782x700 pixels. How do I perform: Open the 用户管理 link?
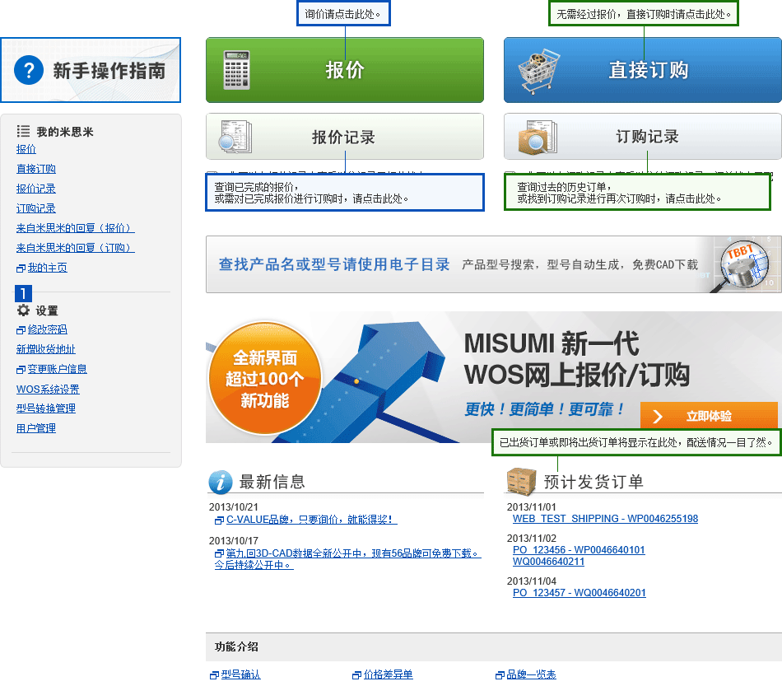(36, 428)
